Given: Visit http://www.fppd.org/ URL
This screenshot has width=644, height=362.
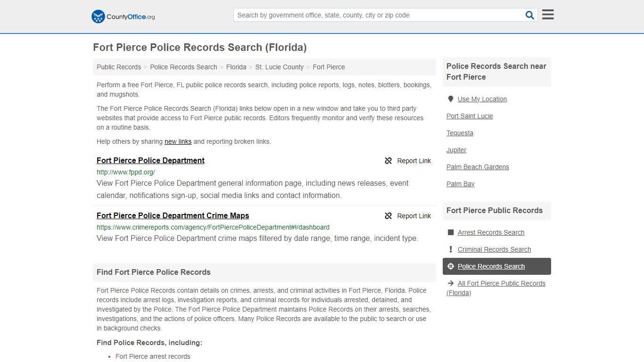Looking at the screenshot, I should (x=126, y=172).
